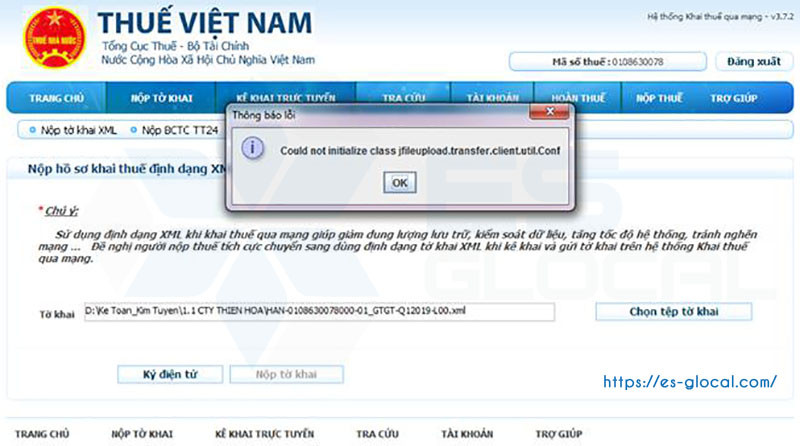Click footer link KÊ KHAI TRỰC TUYẾN

pos(264,434)
